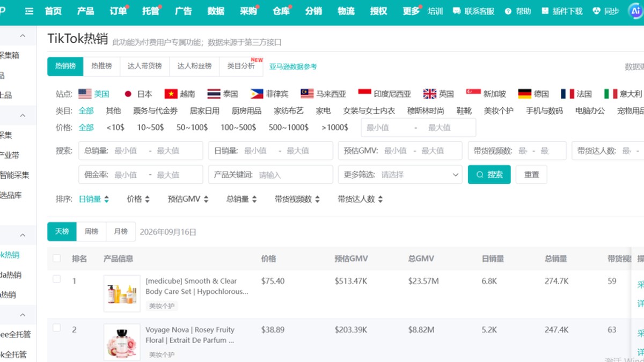Viewport: 644px width, 362px height.
Task: Collapse the sidebar section chevron above TikTok热销
Action: coord(23,235)
